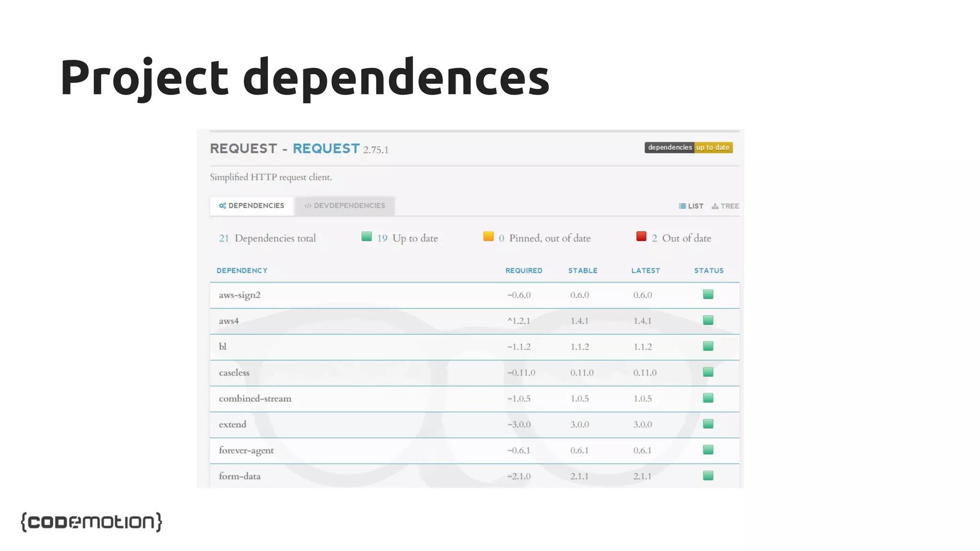Screen dimensions: 980x551
Task: Click the gears icon on Dependencies tab
Action: tap(223, 206)
